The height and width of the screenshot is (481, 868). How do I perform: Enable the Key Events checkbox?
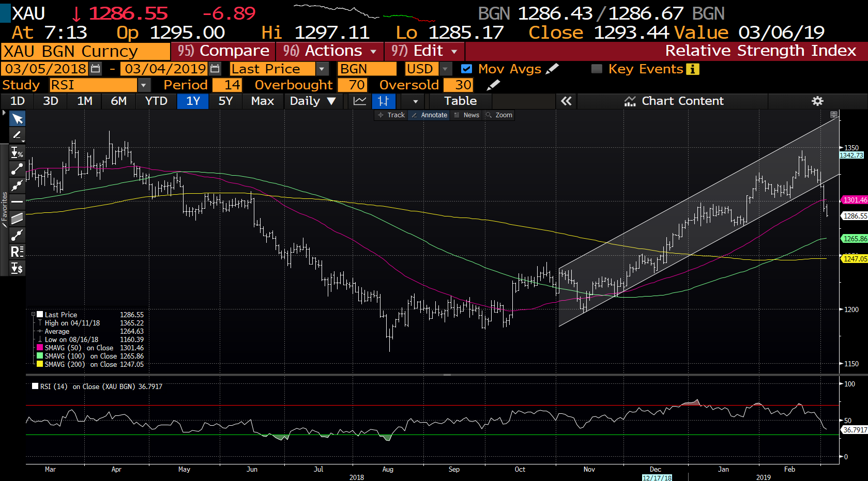point(597,69)
